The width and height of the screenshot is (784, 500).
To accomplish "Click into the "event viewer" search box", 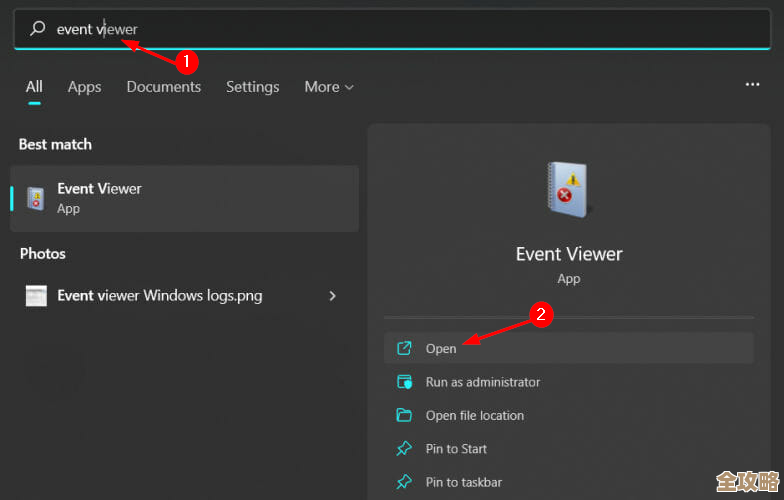I will [x=400, y=29].
